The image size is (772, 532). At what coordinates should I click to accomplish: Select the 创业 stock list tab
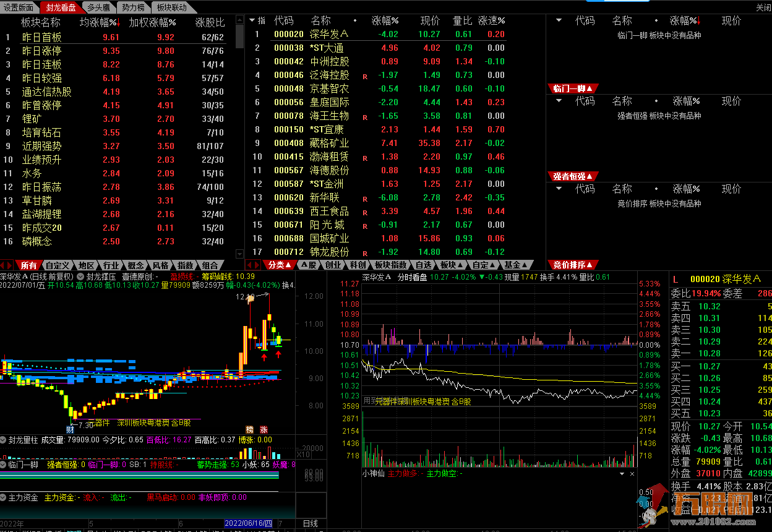[333, 265]
